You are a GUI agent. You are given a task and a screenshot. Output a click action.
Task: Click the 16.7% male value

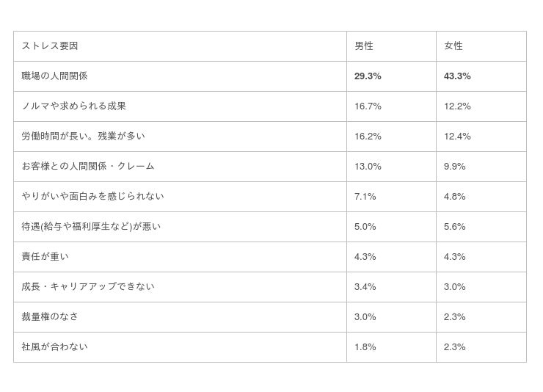pyautogui.click(x=368, y=106)
